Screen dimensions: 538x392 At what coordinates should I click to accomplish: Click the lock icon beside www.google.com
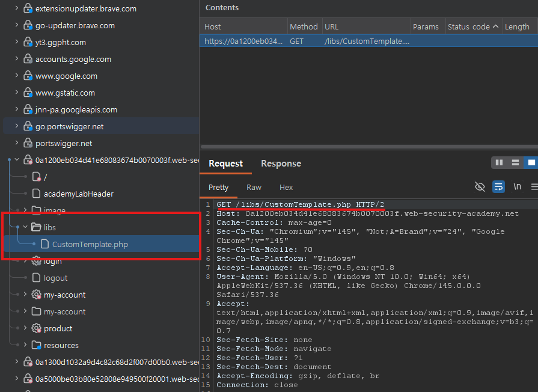pyautogui.click(x=28, y=76)
